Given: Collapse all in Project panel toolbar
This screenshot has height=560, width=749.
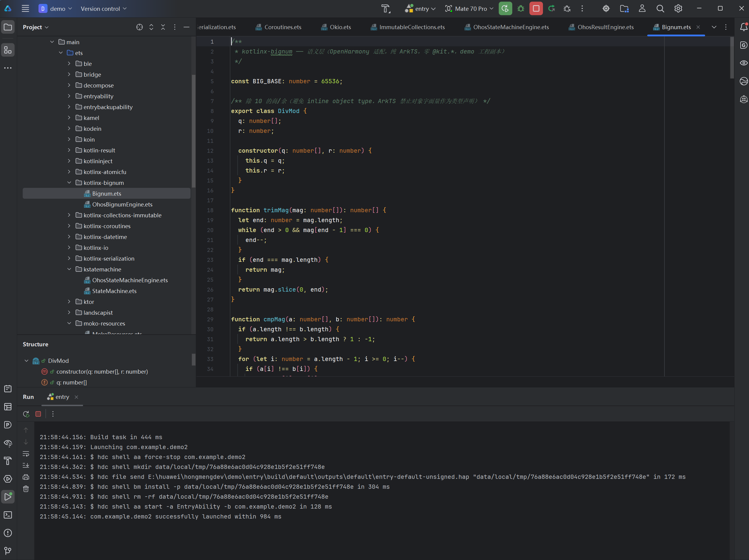Looking at the screenshot, I should pos(163,27).
